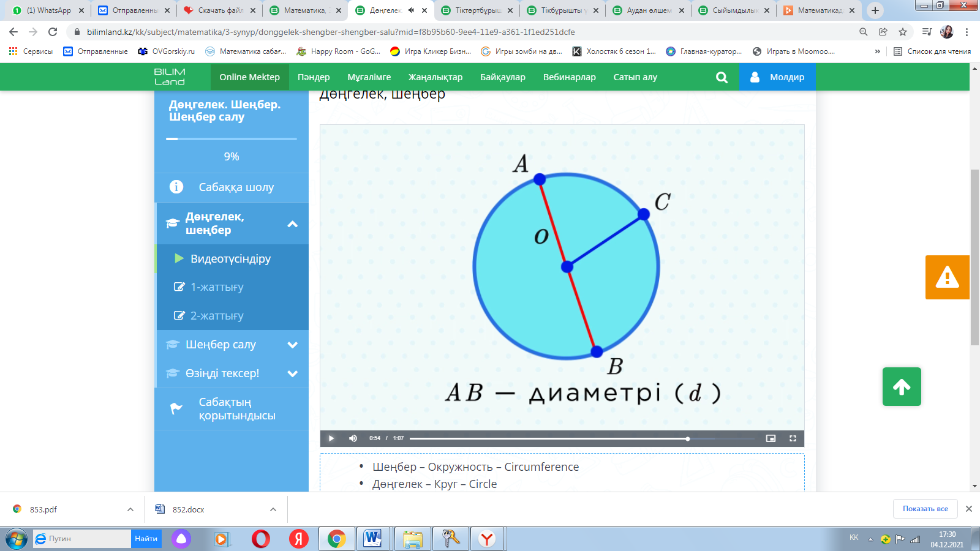Click the Найти search button in taskbar

click(146, 539)
